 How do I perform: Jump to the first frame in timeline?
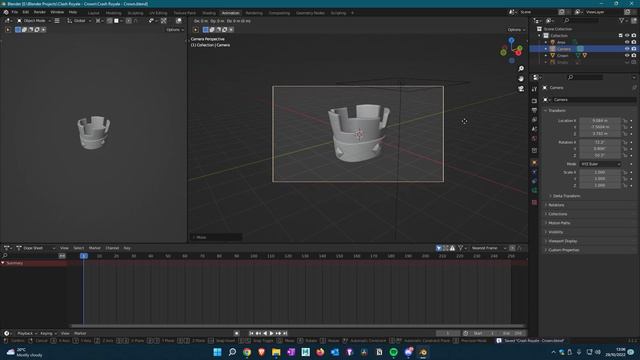pyautogui.click(x=251, y=333)
